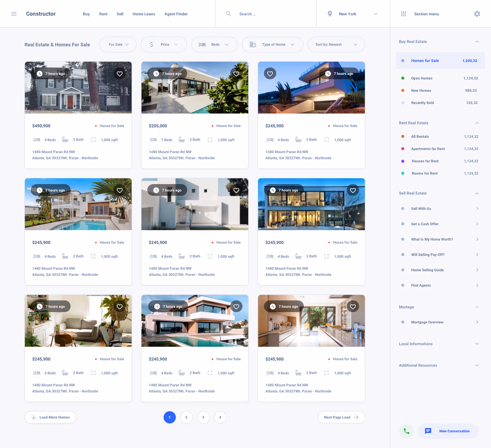Open Agent Finder navigation item
This screenshot has height=448, width=491.
(x=176, y=14)
